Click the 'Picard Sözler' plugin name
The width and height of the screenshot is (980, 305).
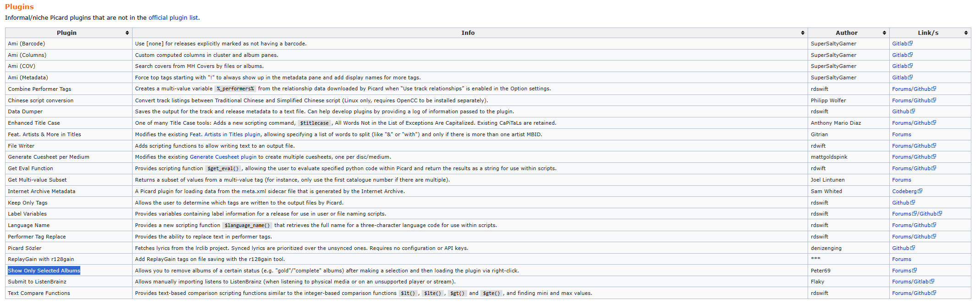click(25, 248)
